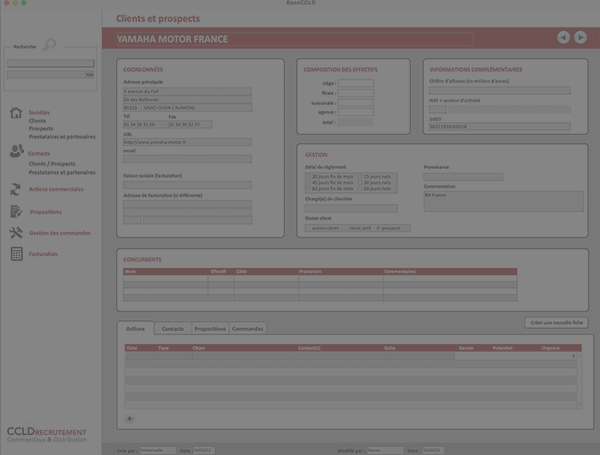Click the Tél field 01 34 30 31 00
This screenshot has height=455, width=600.
[x=145, y=124]
